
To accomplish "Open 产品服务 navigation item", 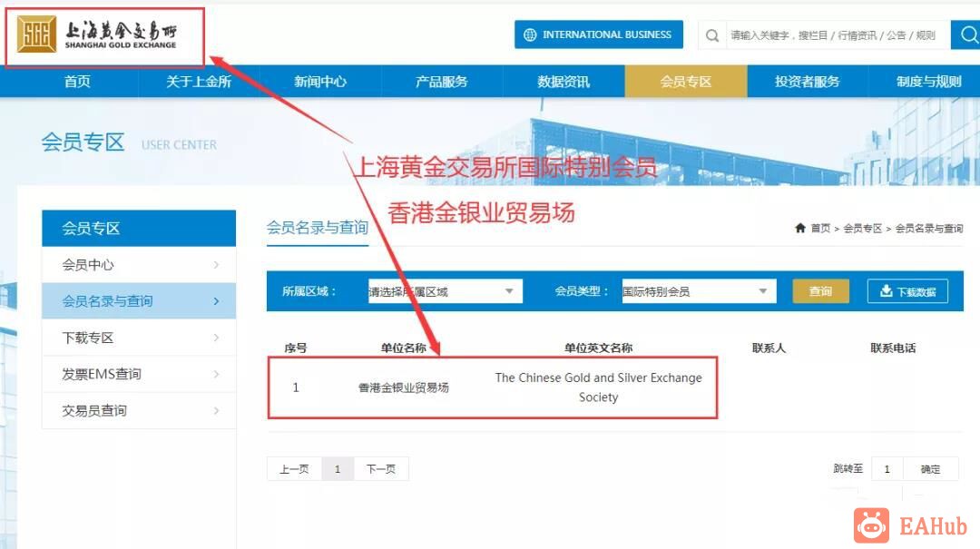I will tap(441, 82).
